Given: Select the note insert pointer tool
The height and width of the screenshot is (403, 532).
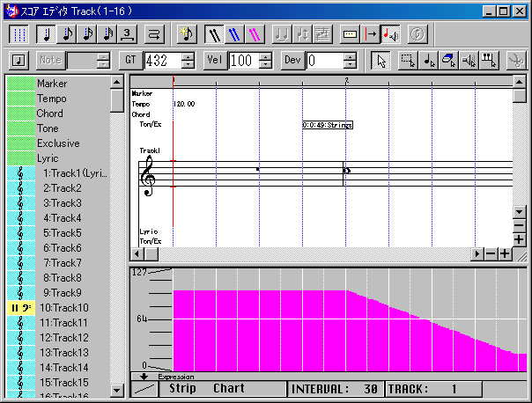Looking at the screenshot, I should coord(428,61).
